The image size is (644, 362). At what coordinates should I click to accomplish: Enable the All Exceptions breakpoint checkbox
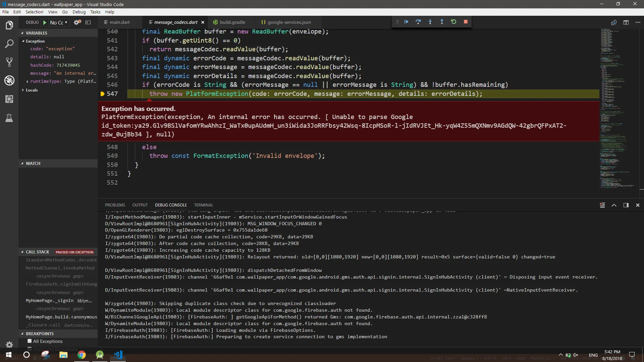30,341
